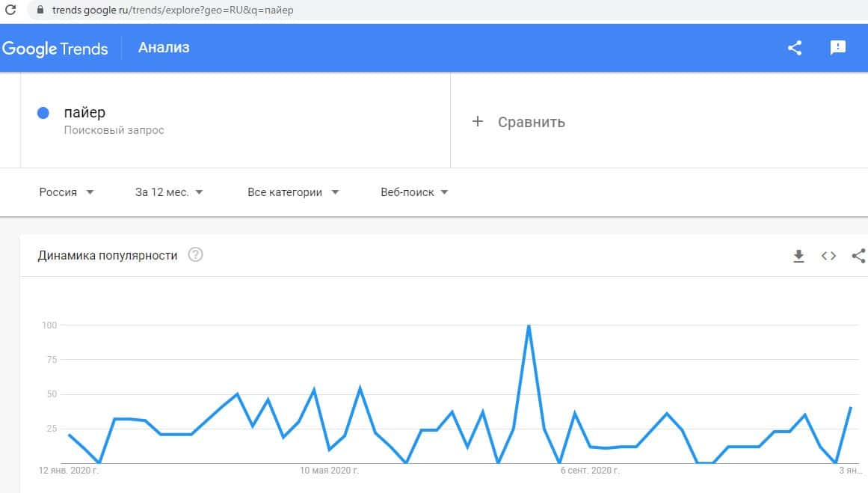
Task: Open the embed code icon
Action: pyautogui.click(x=828, y=256)
